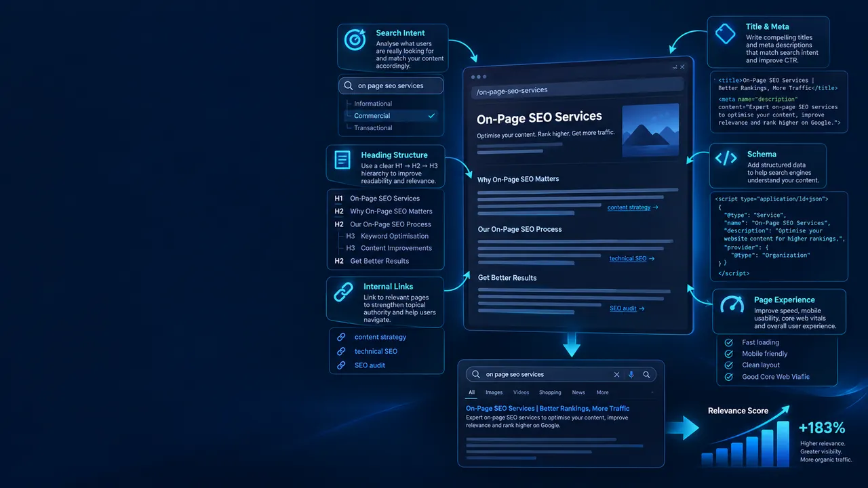
Task: Open the 'technical SEO →' link in page mockup
Action: point(632,259)
